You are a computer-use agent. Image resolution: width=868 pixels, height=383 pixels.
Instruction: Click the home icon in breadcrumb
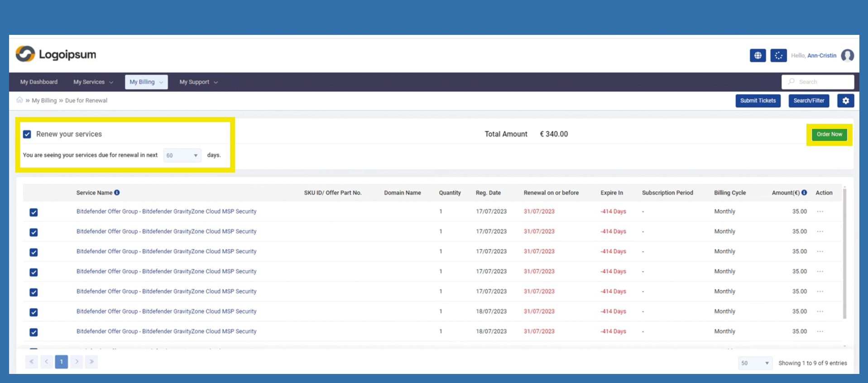(19, 100)
